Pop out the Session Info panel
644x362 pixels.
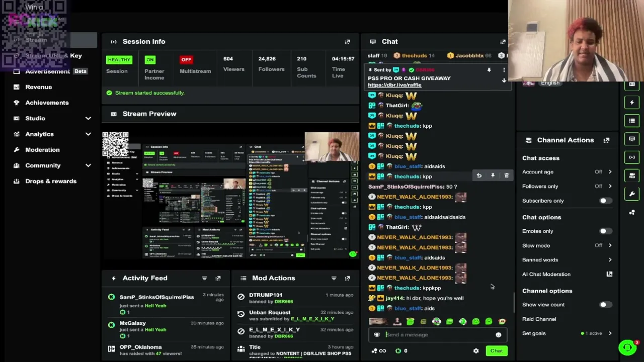pos(347,42)
